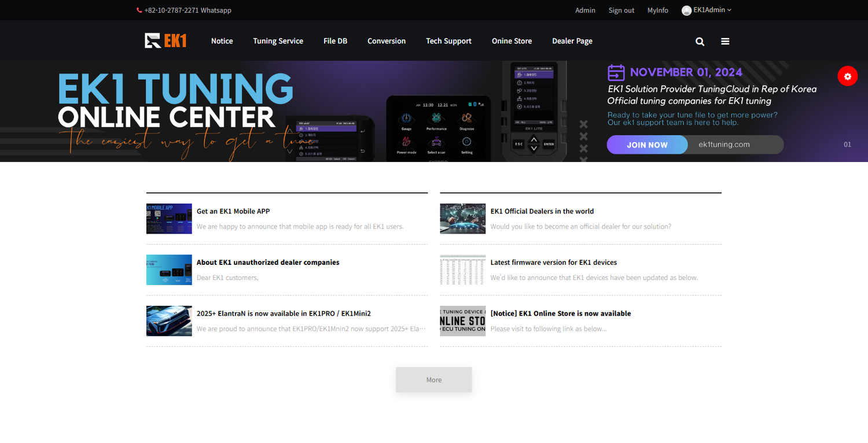Open 'About EK1 unauthorized dealer companies' post

[x=268, y=262]
